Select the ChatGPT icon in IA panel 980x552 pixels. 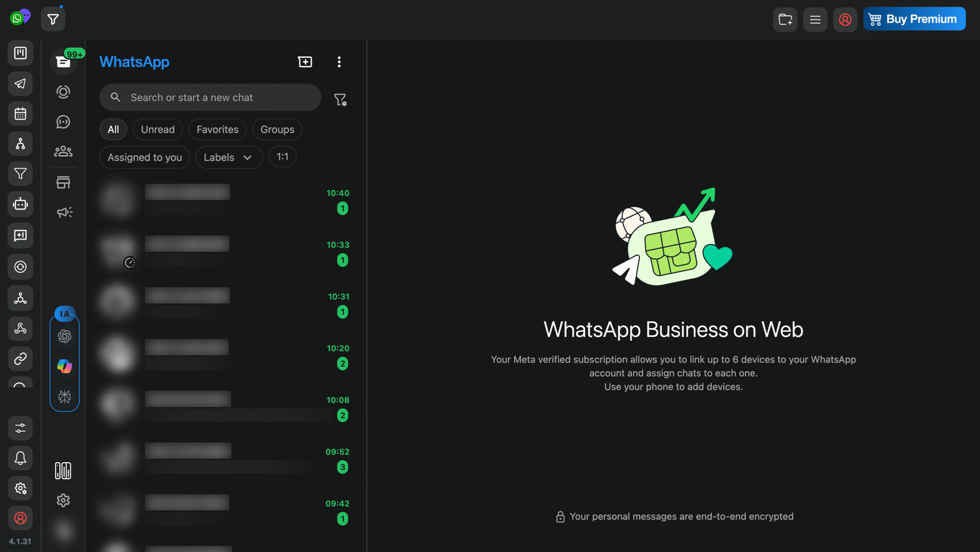64,336
